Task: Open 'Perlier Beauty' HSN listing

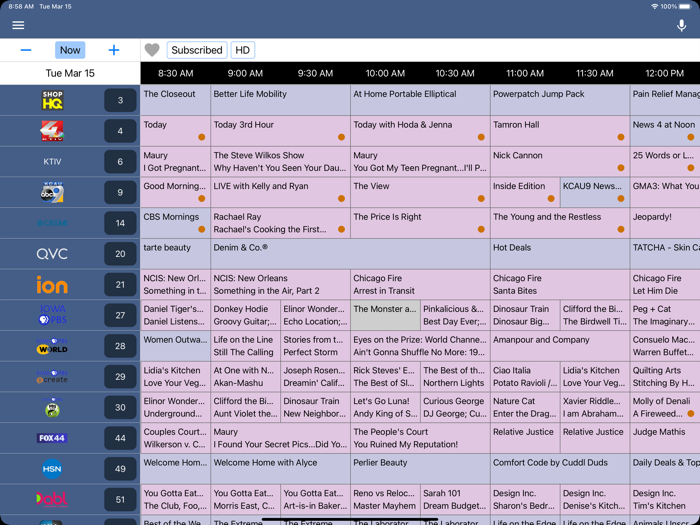Action: pyautogui.click(x=420, y=469)
